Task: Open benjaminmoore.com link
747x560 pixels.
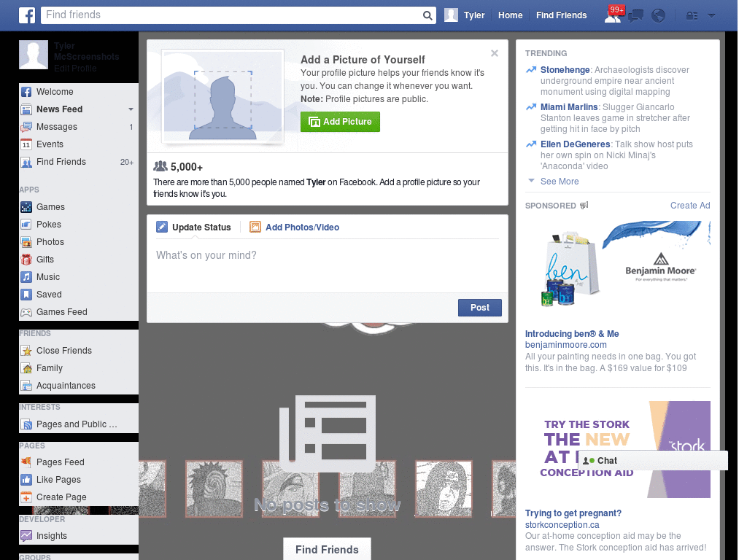Action: (565, 345)
